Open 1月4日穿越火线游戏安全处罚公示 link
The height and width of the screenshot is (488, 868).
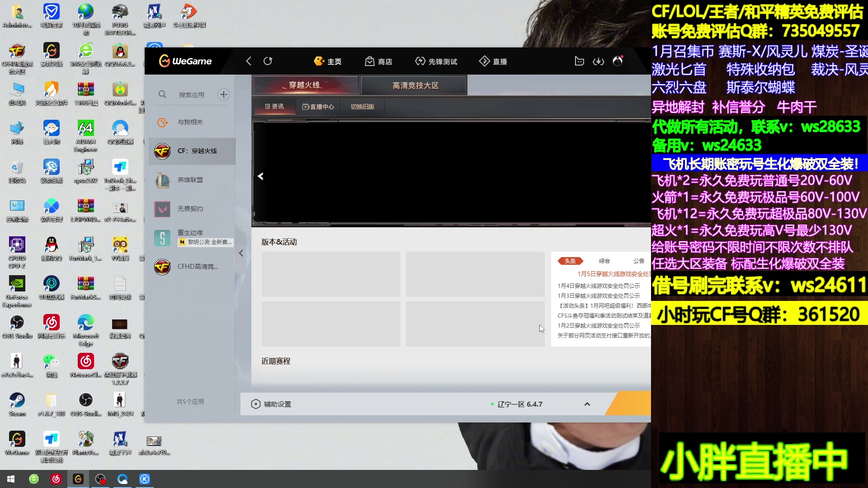[599, 286]
